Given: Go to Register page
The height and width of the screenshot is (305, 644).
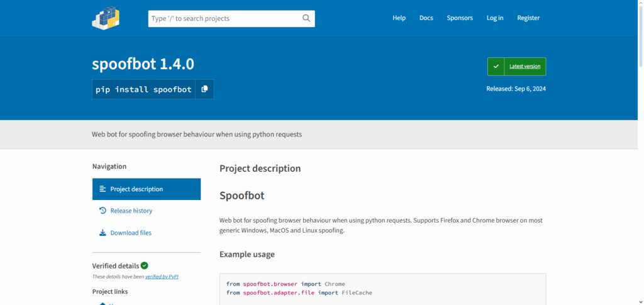Looking at the screenshot, I should click(x=528, y=18).
